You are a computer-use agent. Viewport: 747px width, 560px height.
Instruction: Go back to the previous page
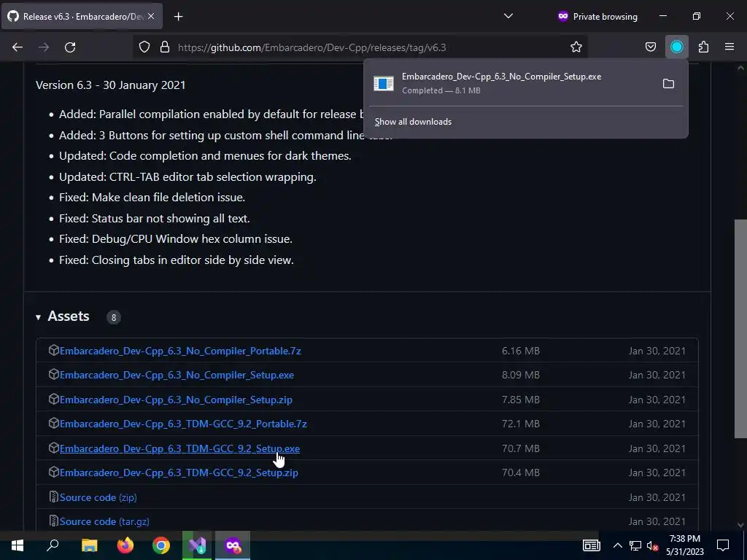click(x=18, y=47)
